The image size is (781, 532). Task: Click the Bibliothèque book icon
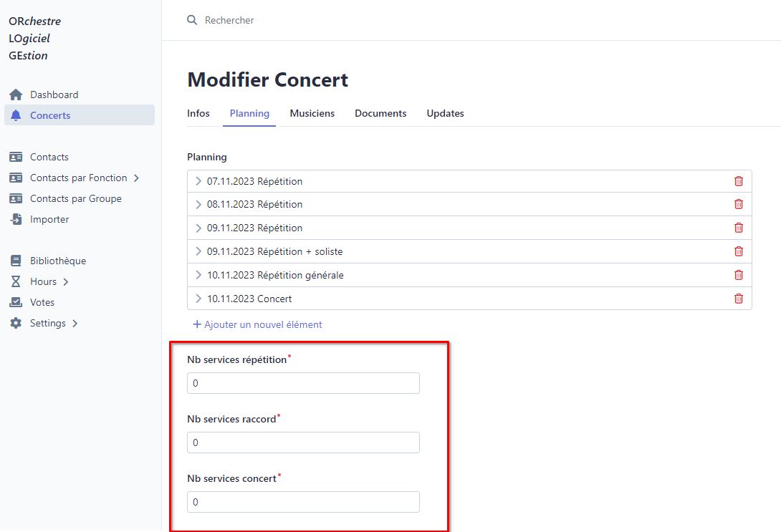16,261
